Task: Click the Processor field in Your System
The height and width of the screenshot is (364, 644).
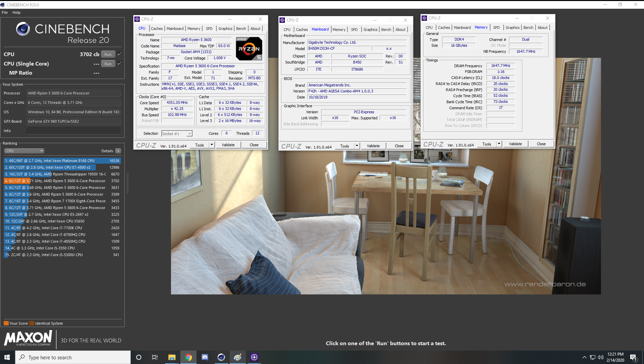Action: 74,93
